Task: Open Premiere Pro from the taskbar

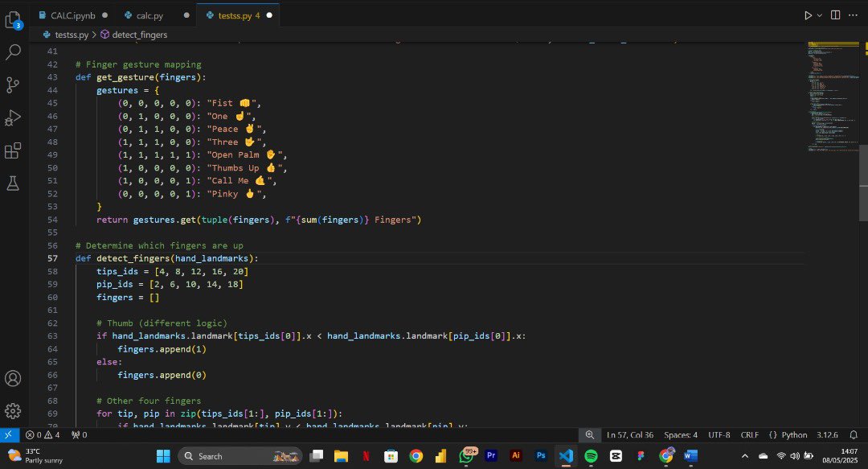Action: click(x=491, y=455)
